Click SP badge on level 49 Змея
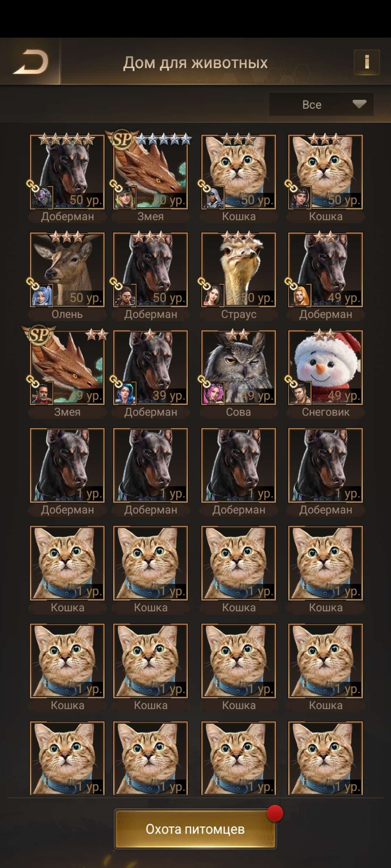 (x=39, y=335)
